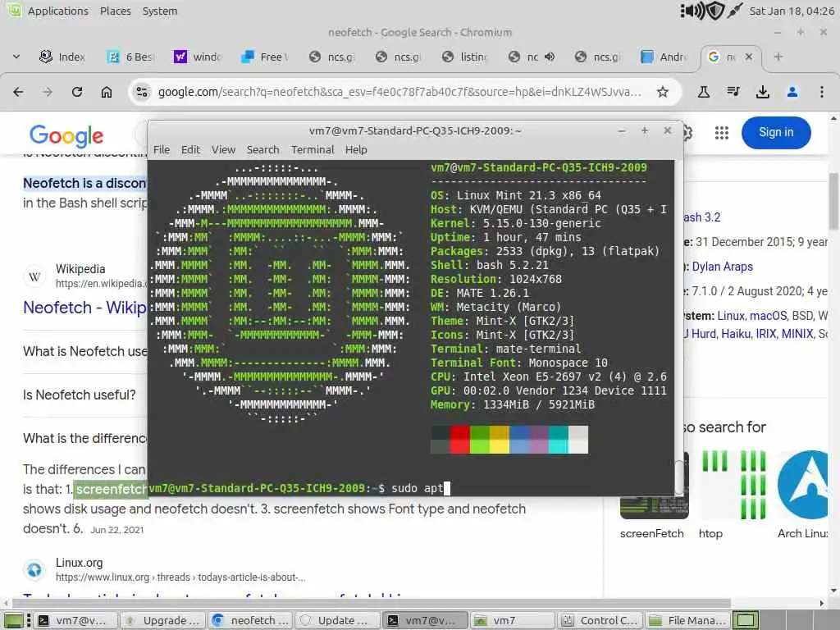Open Upgrade window from taskbar

click(x=162, y=620)
